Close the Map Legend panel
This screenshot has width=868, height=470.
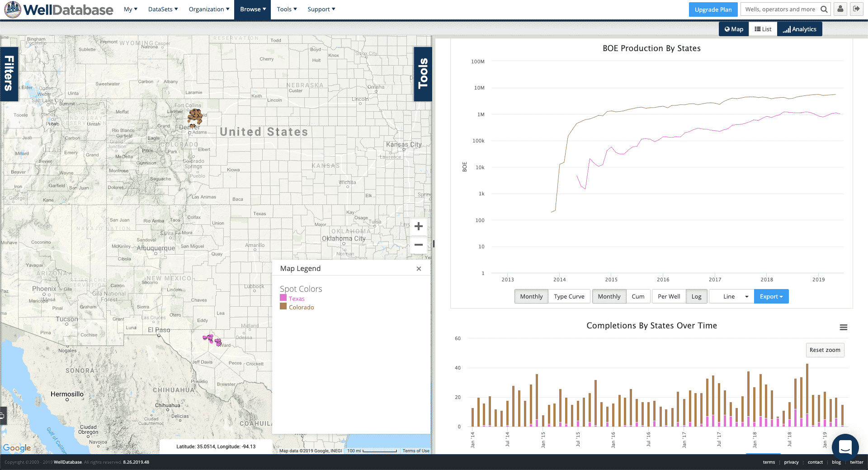click(x=419, y=269)
